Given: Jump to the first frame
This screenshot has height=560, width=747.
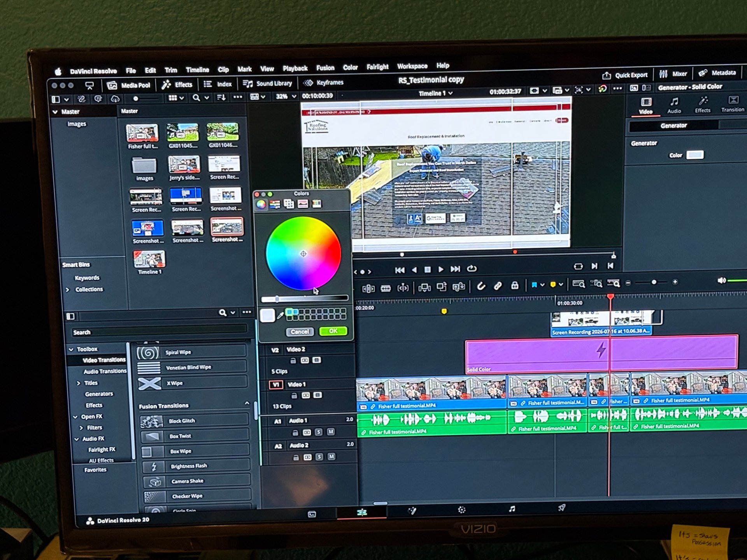Looking at the screenshot, I should [x=400, y=270].
